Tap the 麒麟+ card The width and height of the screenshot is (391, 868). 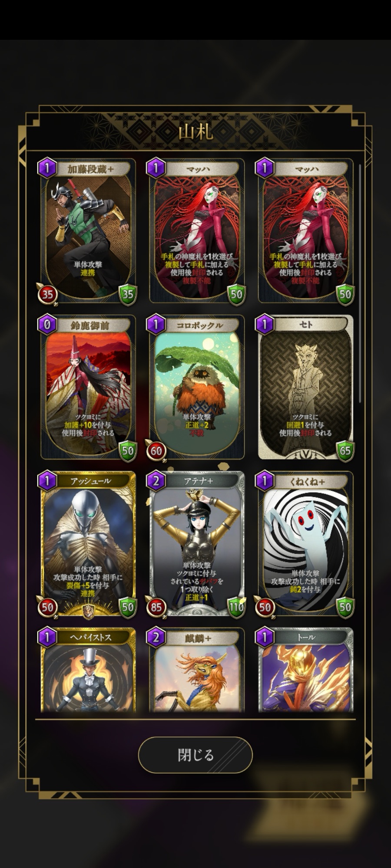(197, 670)
